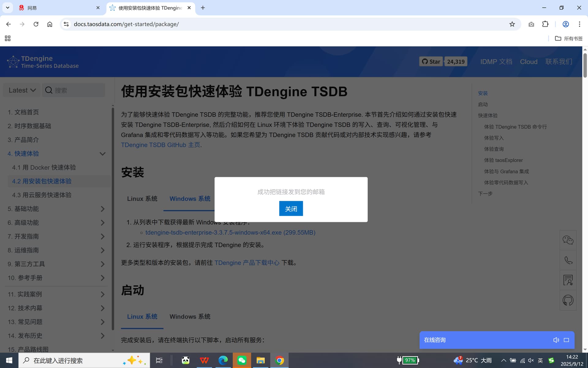Click the WeChat icon in right floating sidebar

click(x=568, y=240)
